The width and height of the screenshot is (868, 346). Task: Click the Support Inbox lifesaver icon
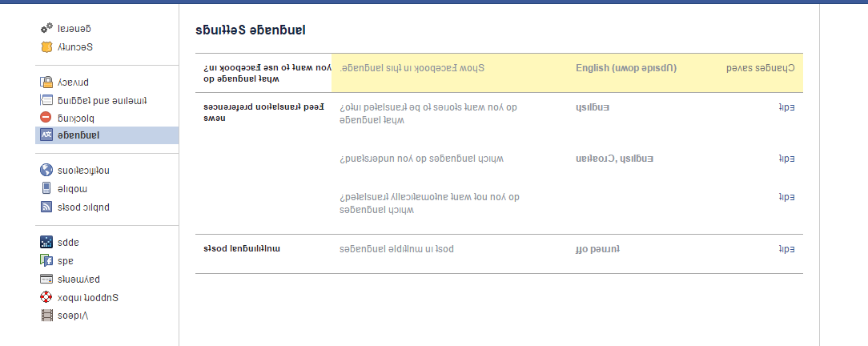point(46,296)
